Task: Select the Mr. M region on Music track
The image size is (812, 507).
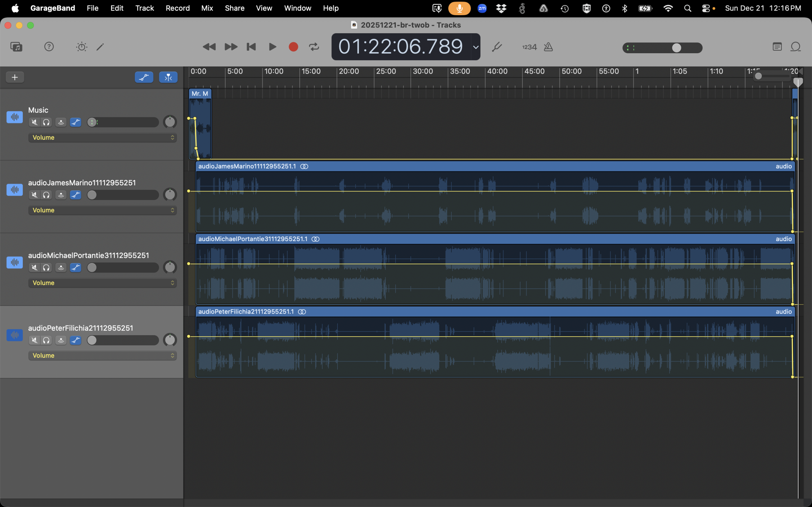Action: pyautogui.click(x=200, y=93)
